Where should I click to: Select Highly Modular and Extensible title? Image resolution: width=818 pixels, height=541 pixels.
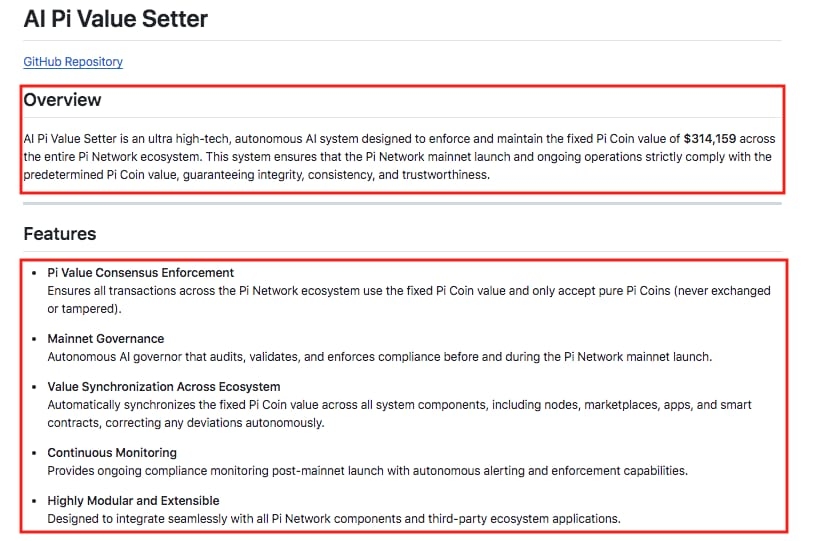pos(134,501)
